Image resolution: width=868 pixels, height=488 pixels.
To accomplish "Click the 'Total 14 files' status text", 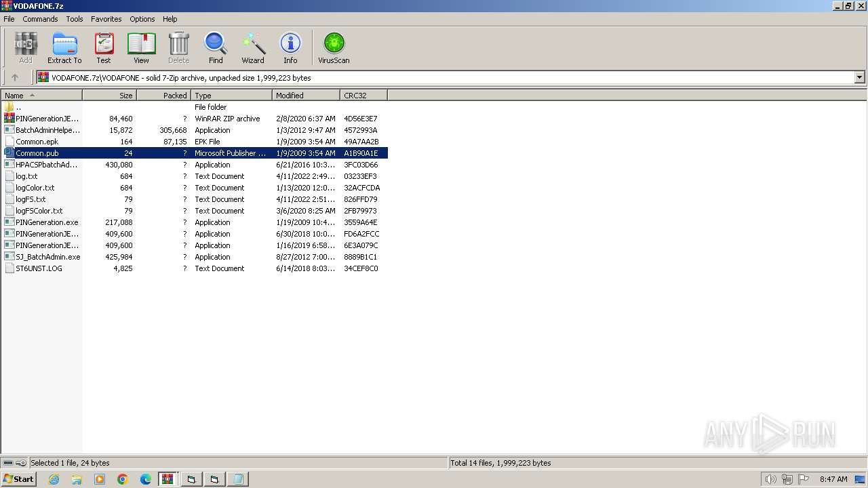I will point(501,463).
